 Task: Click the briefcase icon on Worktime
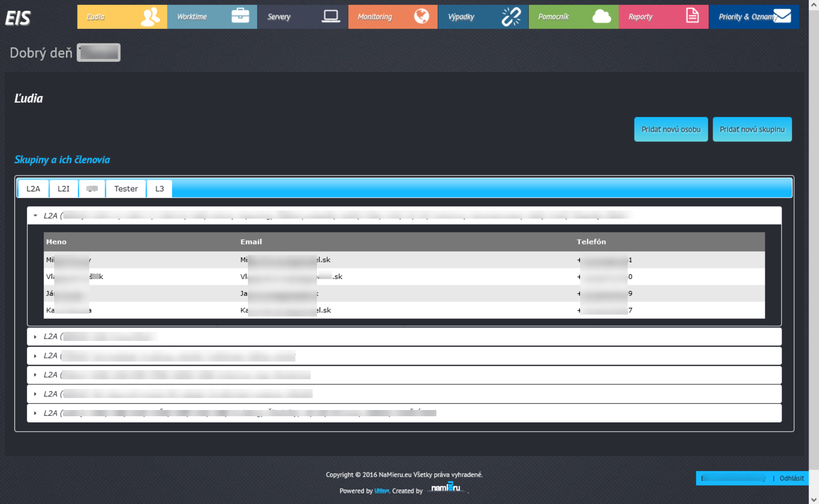[x=239, y=16]
